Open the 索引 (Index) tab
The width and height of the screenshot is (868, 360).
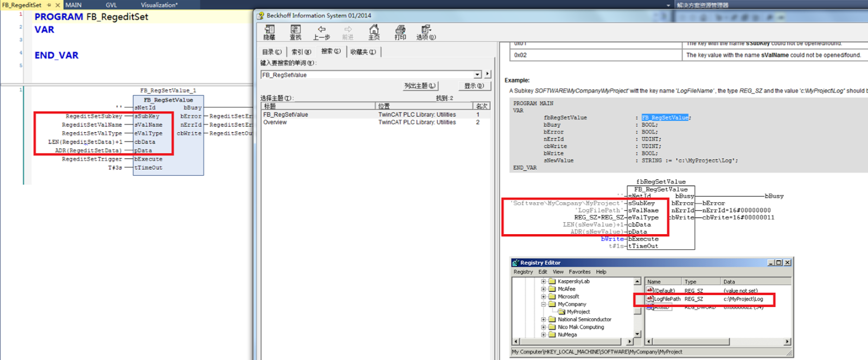pyautogui.click(x=302, y=52)
